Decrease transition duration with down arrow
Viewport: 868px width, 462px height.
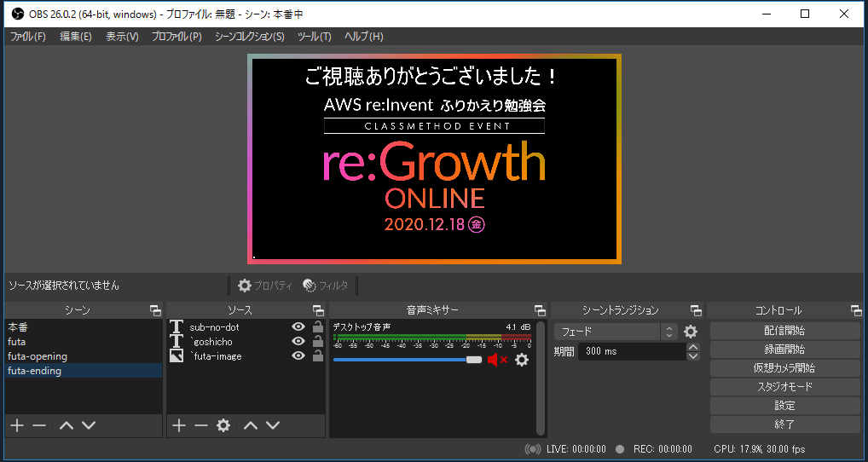click(x=692, y=355)
